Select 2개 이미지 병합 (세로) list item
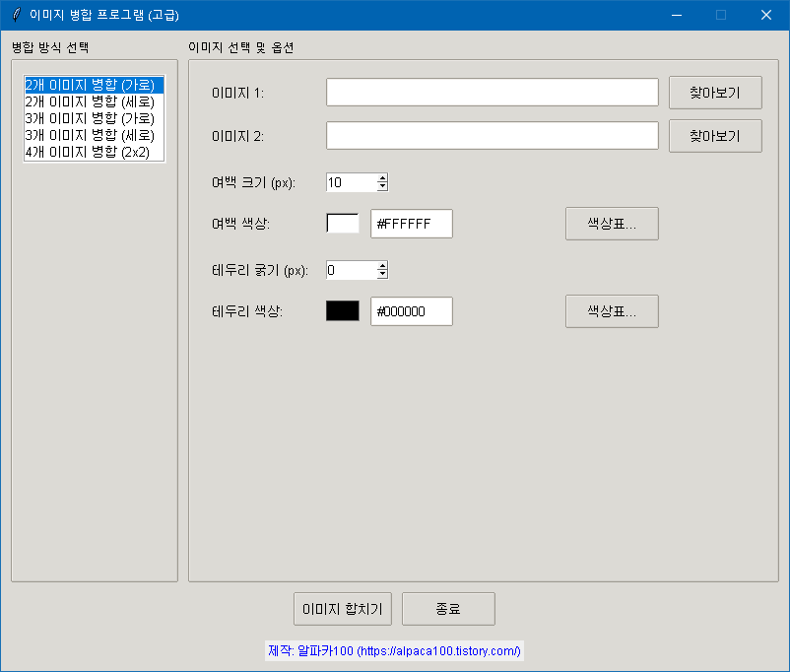Viewport: 790px width, 672px height. pos(95,101)
